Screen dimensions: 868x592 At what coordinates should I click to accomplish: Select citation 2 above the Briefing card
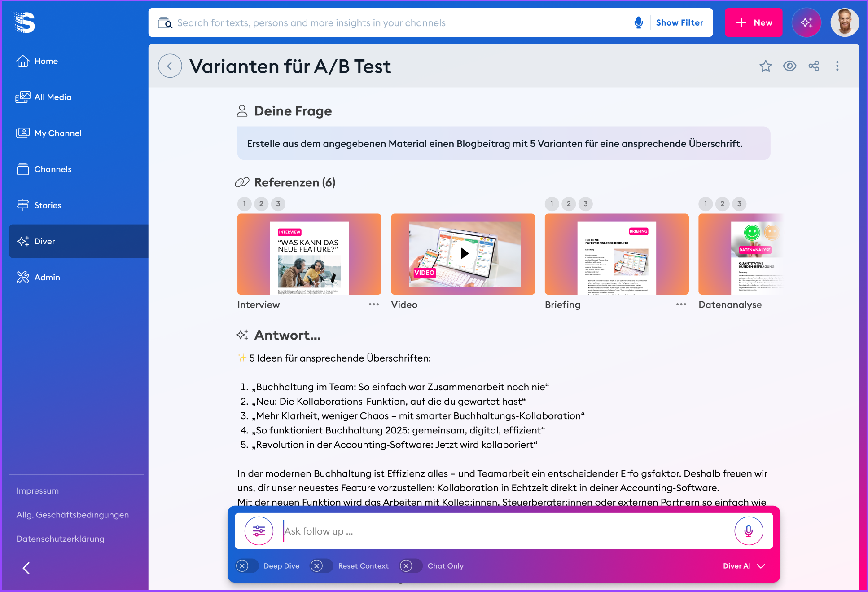click(569, 204)
